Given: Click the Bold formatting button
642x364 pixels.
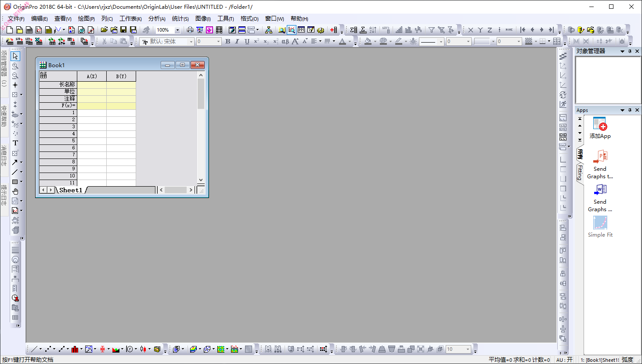Looking at the screenshot, I should pos(227,41).
